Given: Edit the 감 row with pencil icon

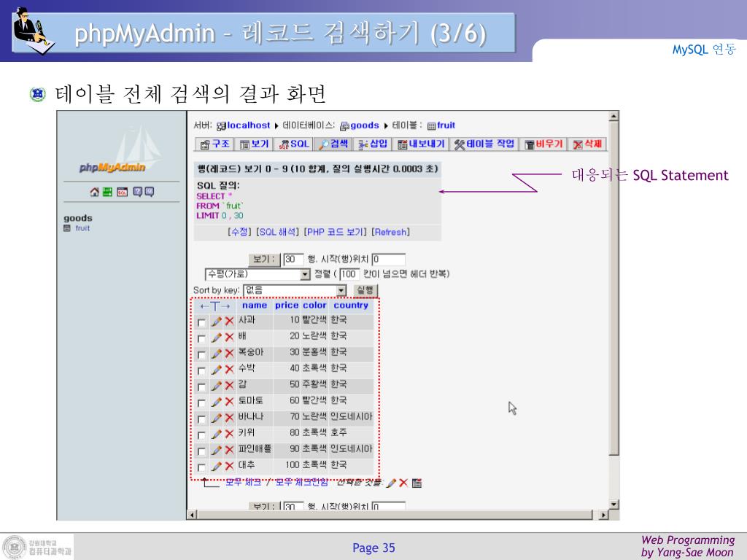Looking at the screenshot, I should click(x=216, y=386).
